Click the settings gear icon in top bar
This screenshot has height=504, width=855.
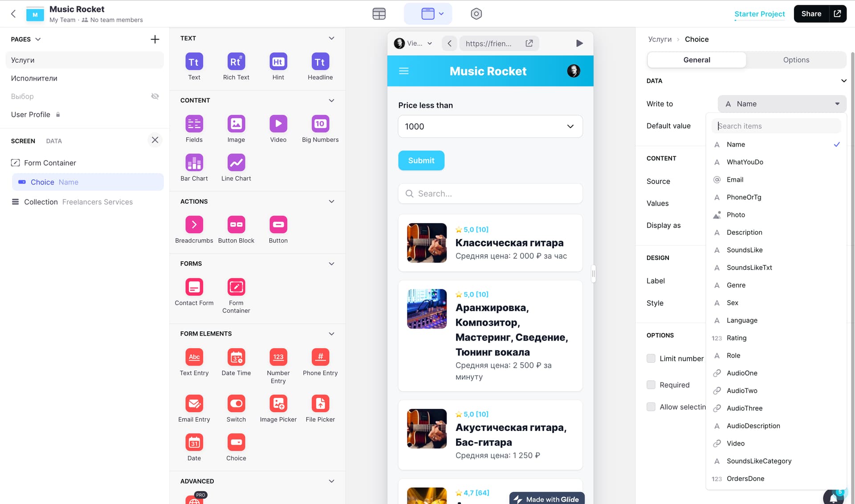coord(476,14)
